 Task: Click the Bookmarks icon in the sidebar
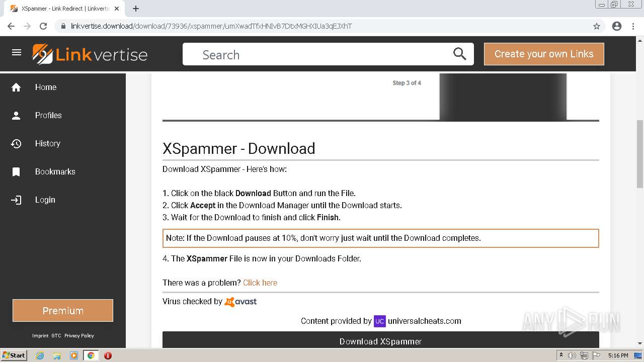(x=16, y=172)
